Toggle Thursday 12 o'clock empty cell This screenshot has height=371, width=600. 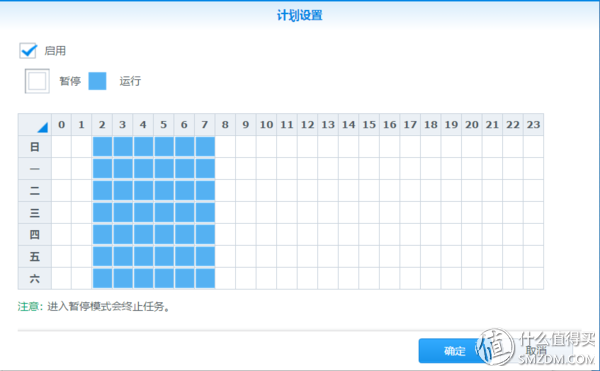308,234
